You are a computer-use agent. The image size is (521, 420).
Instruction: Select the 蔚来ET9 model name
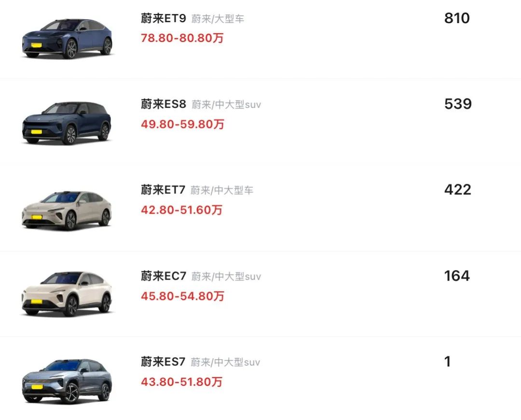tap(163, 18)
